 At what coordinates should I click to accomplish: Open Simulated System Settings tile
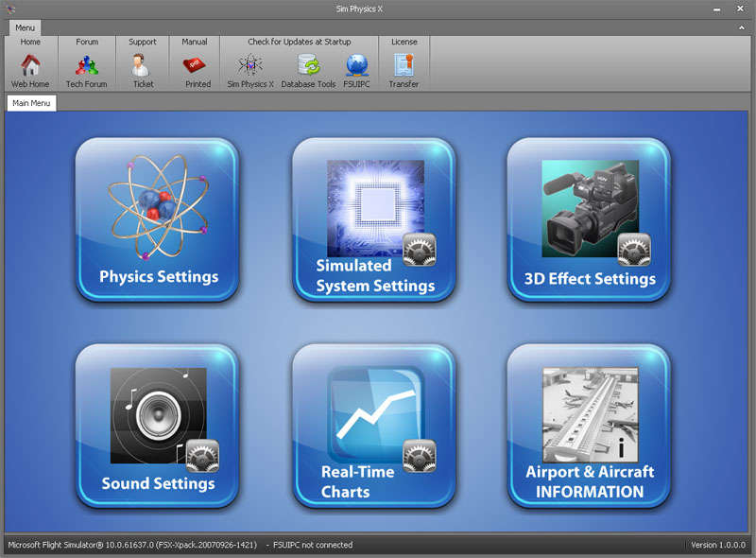click(x=374, y=219)
